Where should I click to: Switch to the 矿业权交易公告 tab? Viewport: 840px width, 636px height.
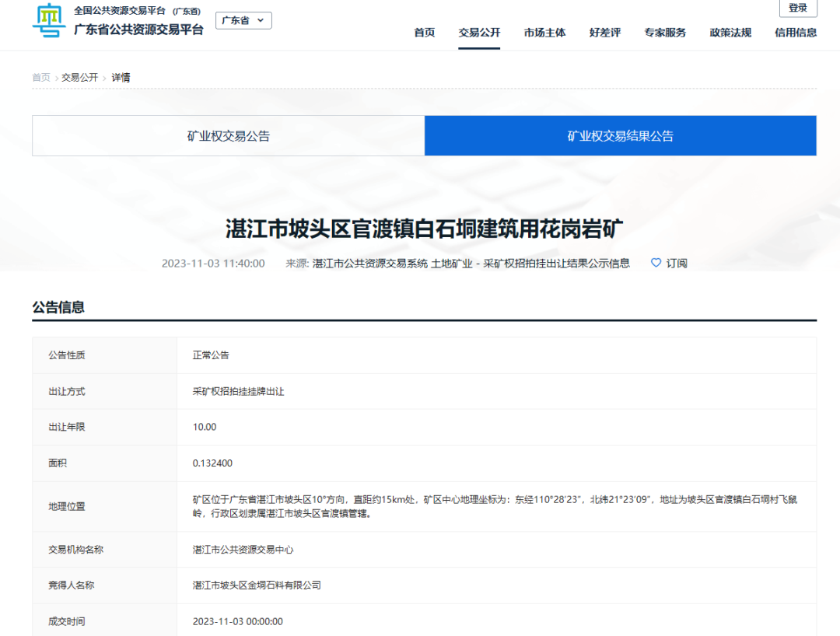pyautogui.click(x=228, y=136)
